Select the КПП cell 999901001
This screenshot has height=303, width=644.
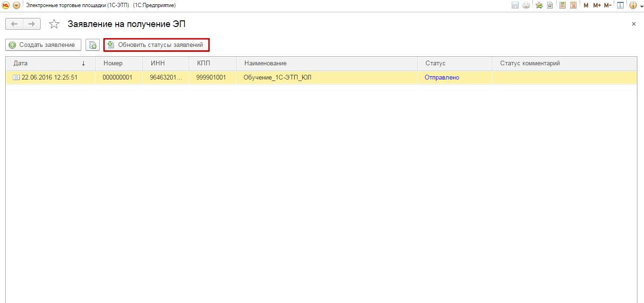212,78
